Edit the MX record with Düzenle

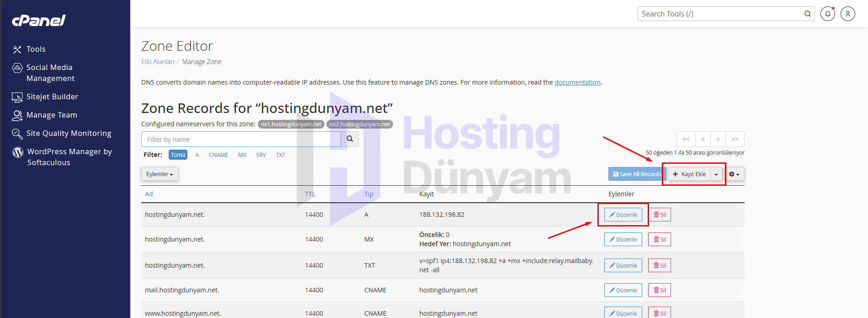coord(623,239)
